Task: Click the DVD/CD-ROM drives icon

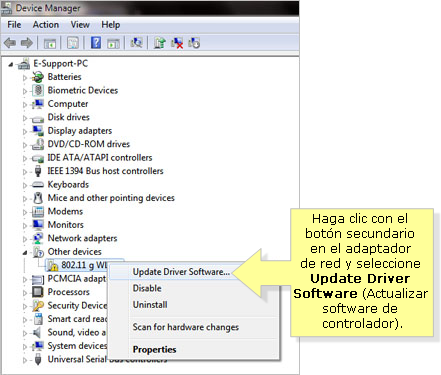Action: [x=38, y=144]
